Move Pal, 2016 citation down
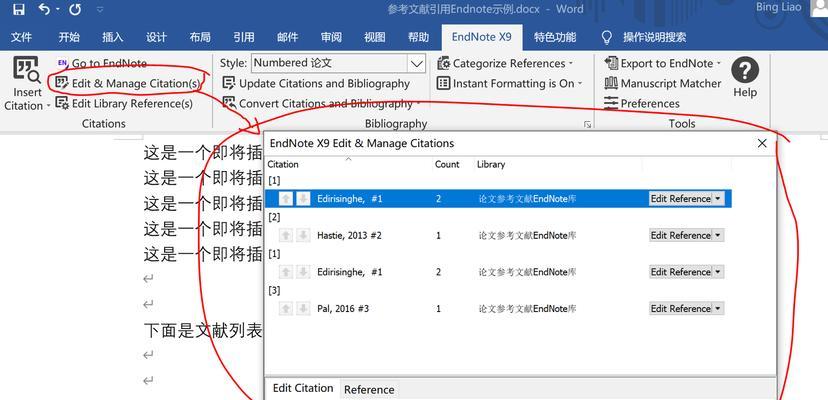 (303, 309)
